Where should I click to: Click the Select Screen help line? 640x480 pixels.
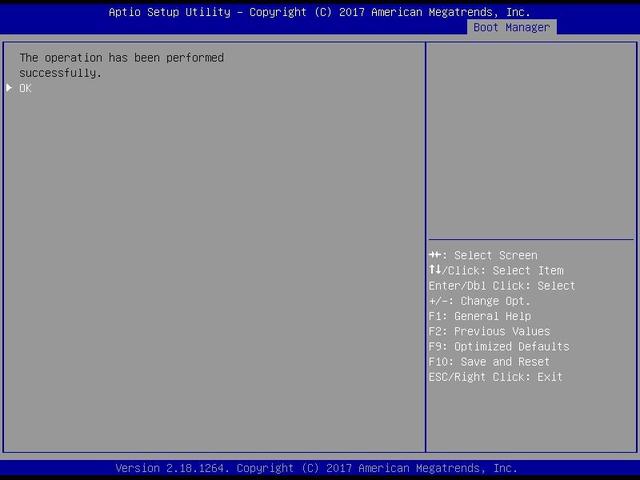[483, 255]
